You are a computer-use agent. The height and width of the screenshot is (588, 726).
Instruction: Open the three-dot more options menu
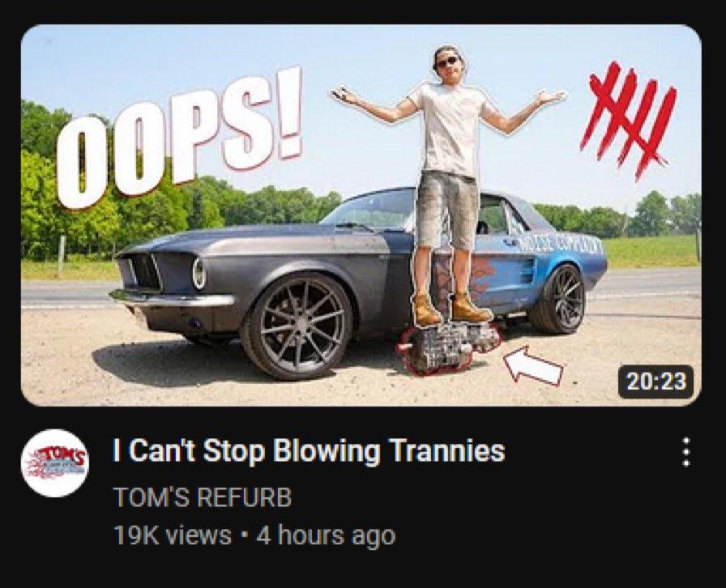coord(686,452)
